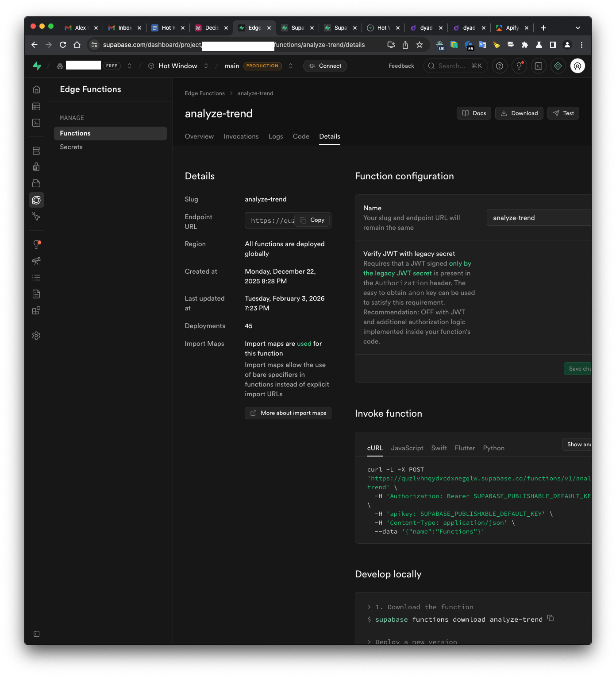Bookmark this page with the star icon
The width and height of the screenshot is (616, 677).
[x=420, y=45]
